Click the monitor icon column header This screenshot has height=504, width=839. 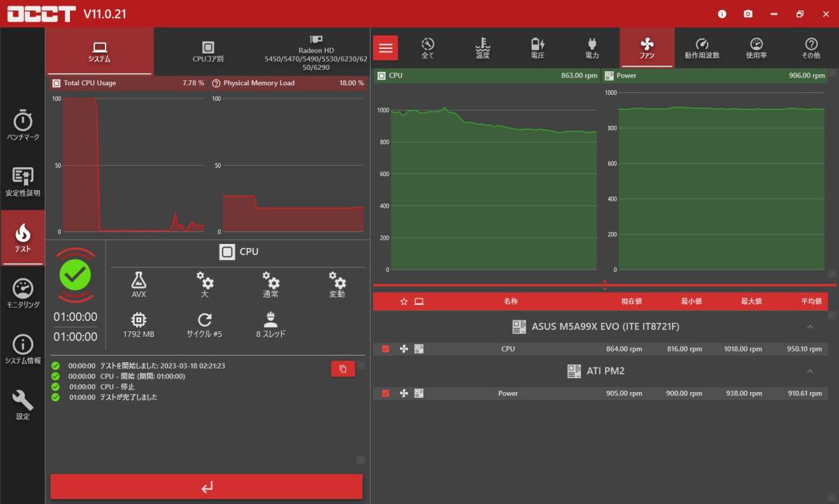(x=419, y=301)
